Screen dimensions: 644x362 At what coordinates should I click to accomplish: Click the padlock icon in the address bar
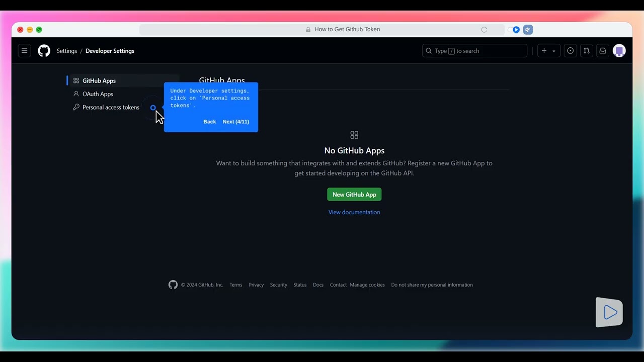point(308,30)
